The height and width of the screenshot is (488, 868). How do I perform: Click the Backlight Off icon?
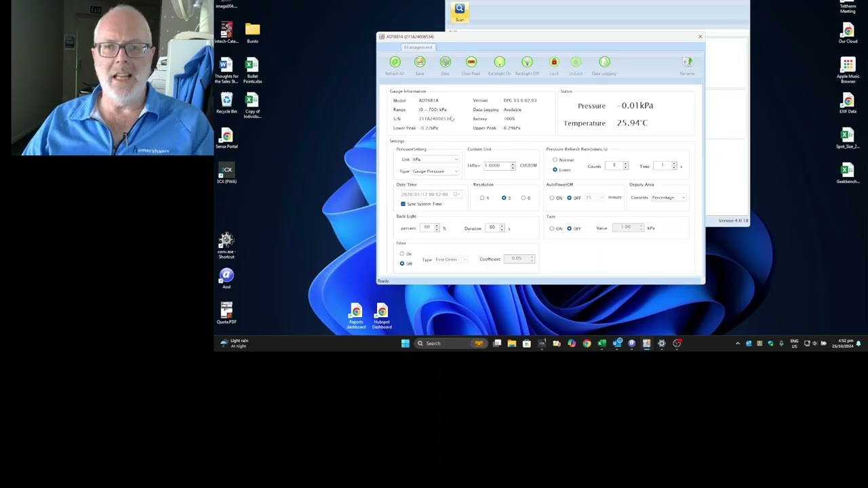[527, 62]
